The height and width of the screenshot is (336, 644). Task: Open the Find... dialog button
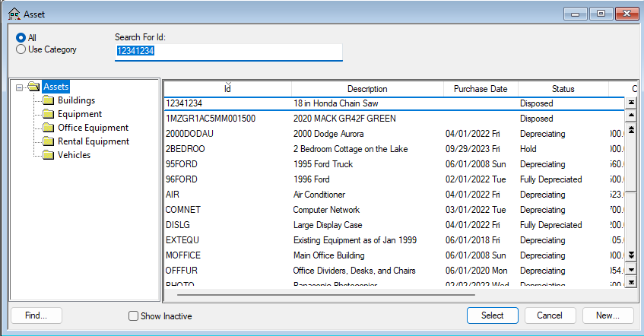tap(36, 315)
